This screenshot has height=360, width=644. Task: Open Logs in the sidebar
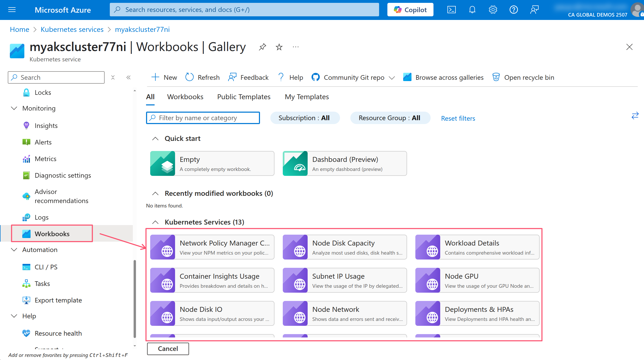click(41, 217)
